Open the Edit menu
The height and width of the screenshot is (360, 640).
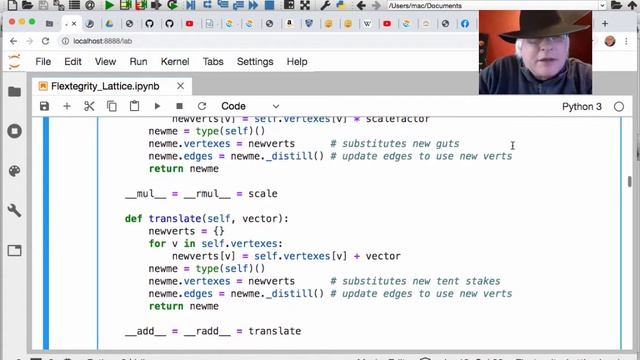(x=73, y=62)
